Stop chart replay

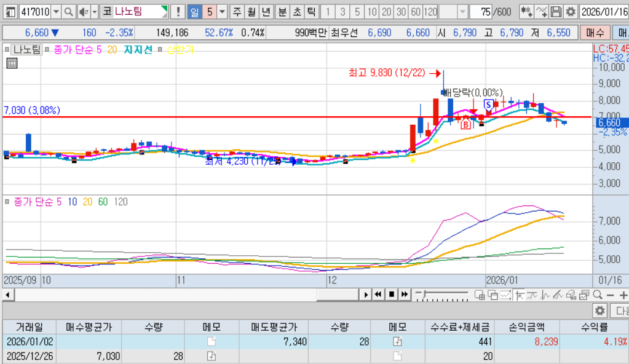point(392,295)
